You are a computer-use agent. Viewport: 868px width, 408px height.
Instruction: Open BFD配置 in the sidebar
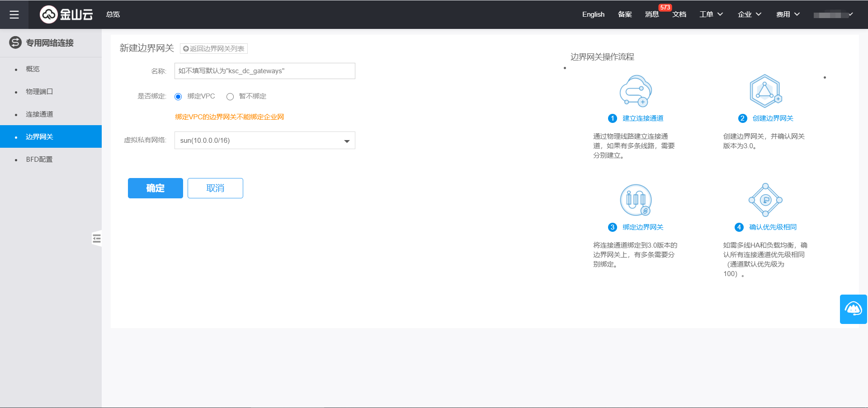(39, 159)
